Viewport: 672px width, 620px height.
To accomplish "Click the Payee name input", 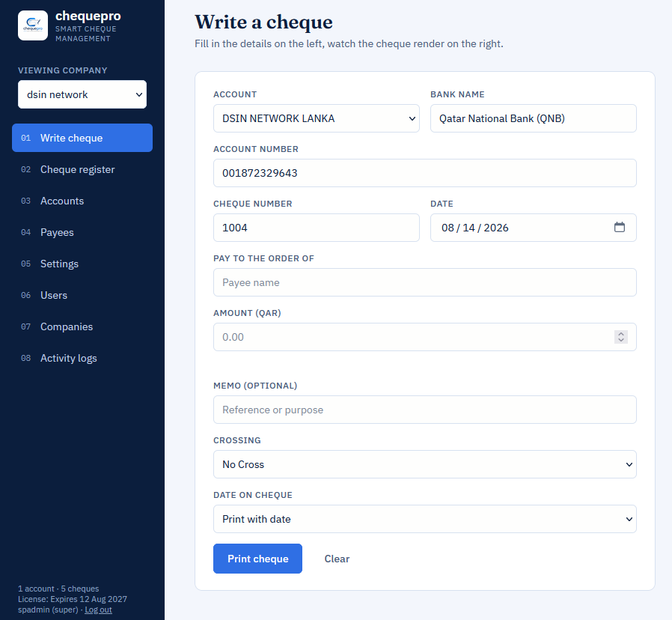I will [x=425, y=282].
